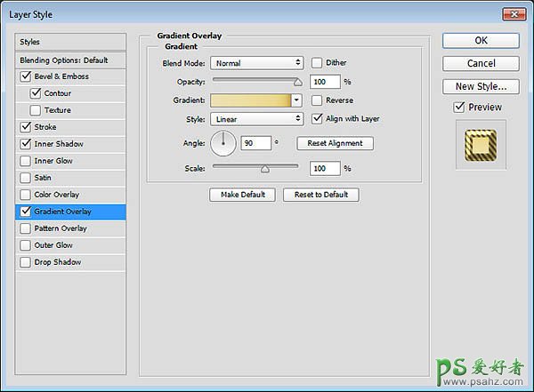
Task: Disable the Bevel & Emboss checkbox
Action: [x=25, y=76]
